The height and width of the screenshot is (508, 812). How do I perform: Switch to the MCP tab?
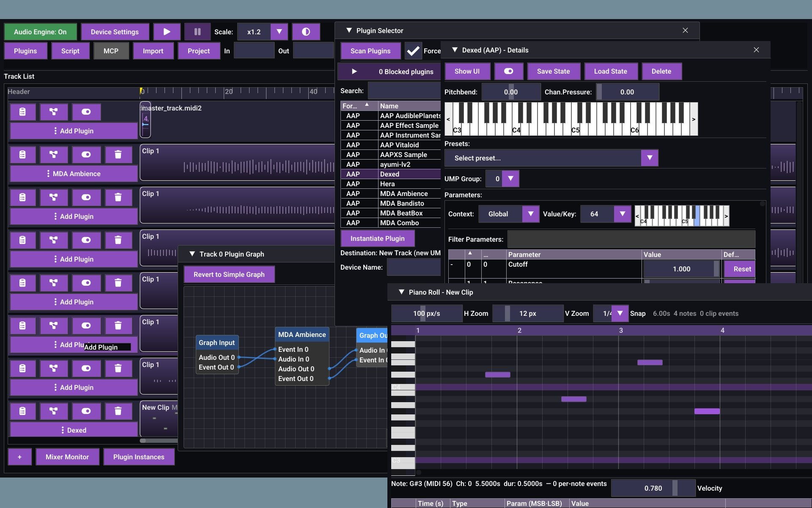111,50
